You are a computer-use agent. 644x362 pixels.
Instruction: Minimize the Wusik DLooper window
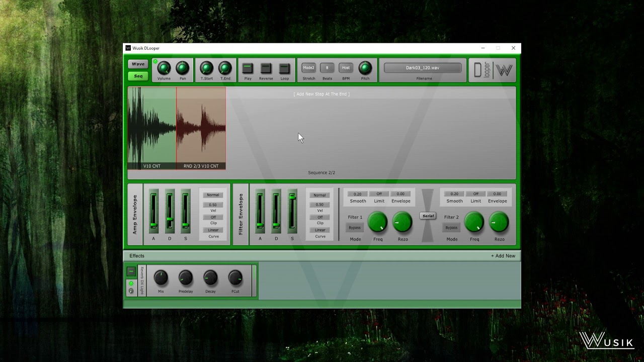tap(483, 48)
